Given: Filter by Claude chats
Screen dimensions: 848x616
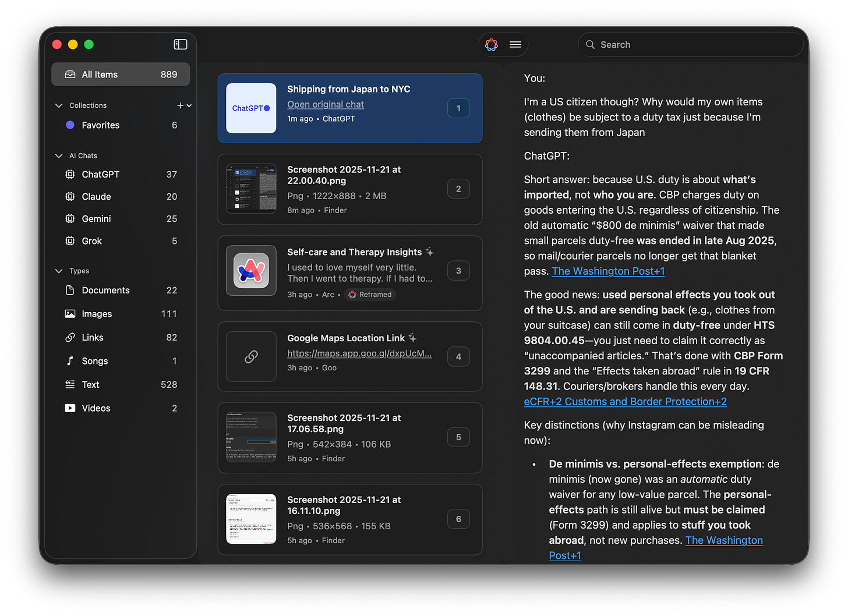Looking at the screenshot, I should coord(121,196).
